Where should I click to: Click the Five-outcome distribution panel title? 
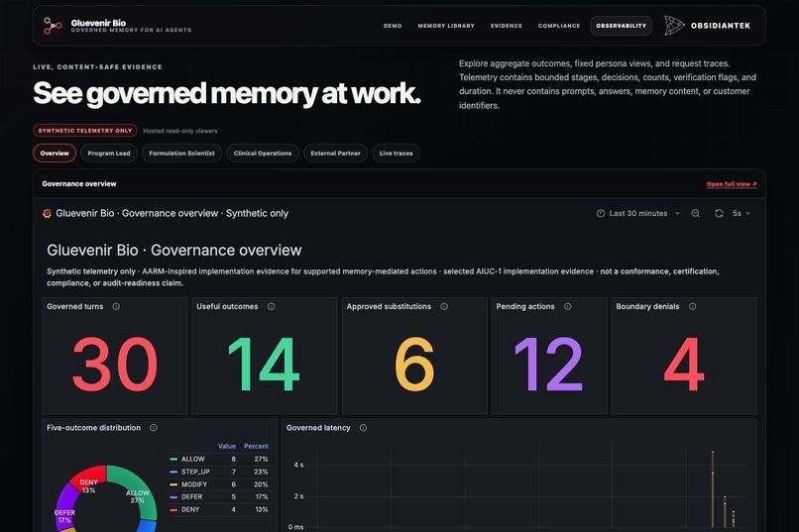click(x=94, y=428)
